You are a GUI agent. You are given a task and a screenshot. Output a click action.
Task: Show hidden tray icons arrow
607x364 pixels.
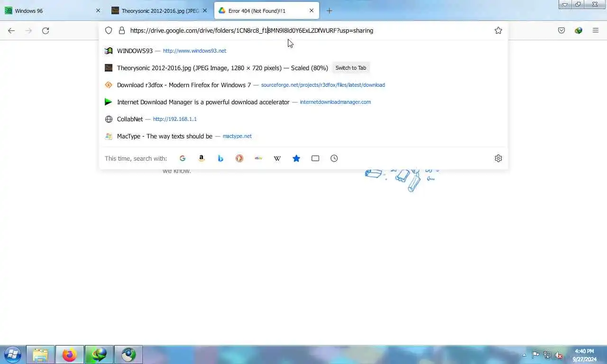coord(524,355)
